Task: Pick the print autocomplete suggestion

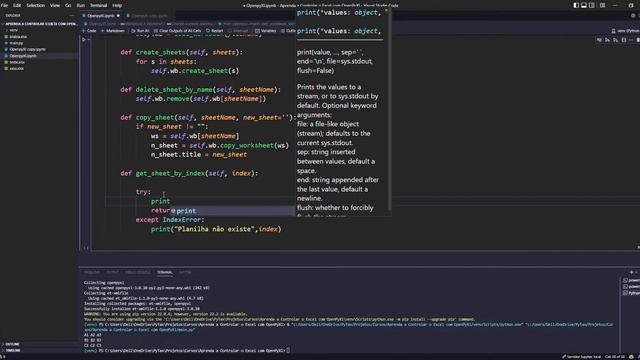Action: click(x=232, y=211)
